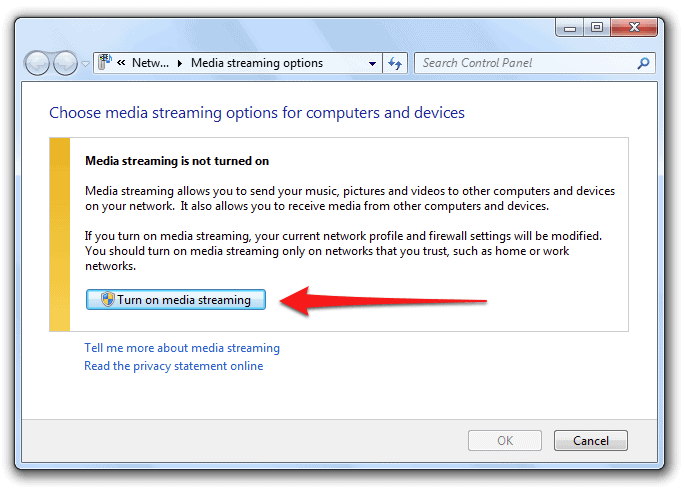Click 'Media streaming options' breadcrumb item
The height and width of the screenshot is (490, 684).
click(257, 63)
